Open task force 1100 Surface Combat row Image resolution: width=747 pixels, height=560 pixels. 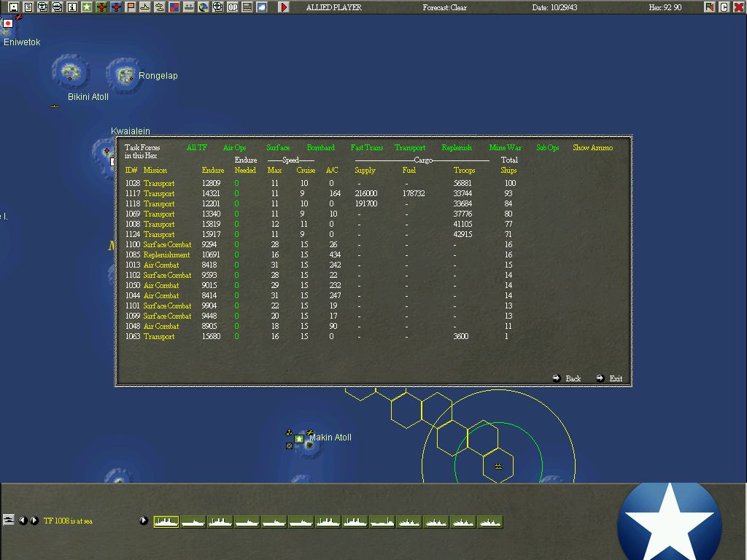(321, 244)
